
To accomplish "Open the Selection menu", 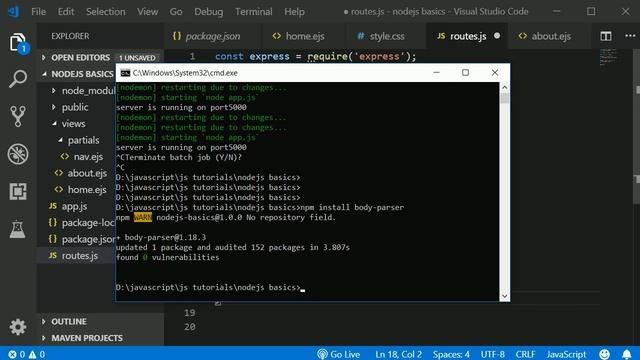I will pyautogui.click(x=106, y=11).
